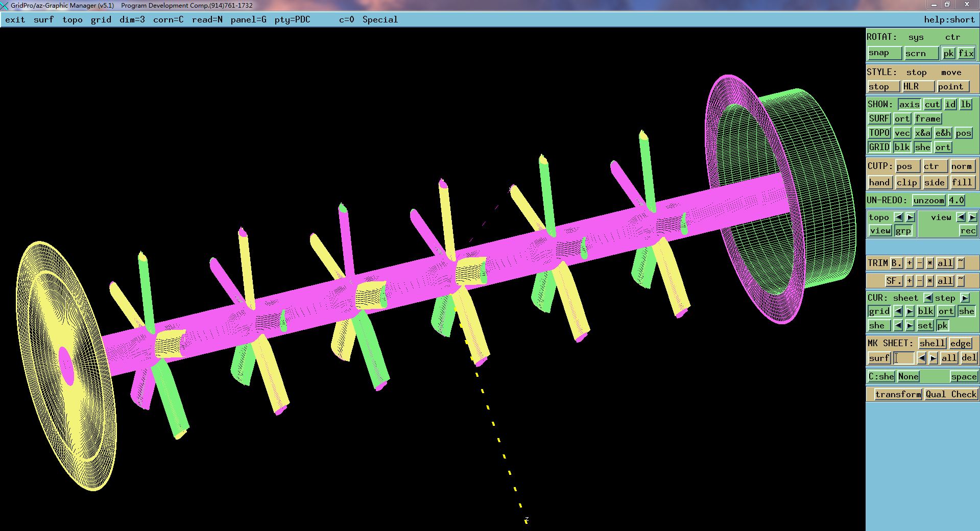Step the current sheet forward with the right arrow
The height and width of the screenshot is (531, 980).
pyautogui.click(x=965, y=298)
